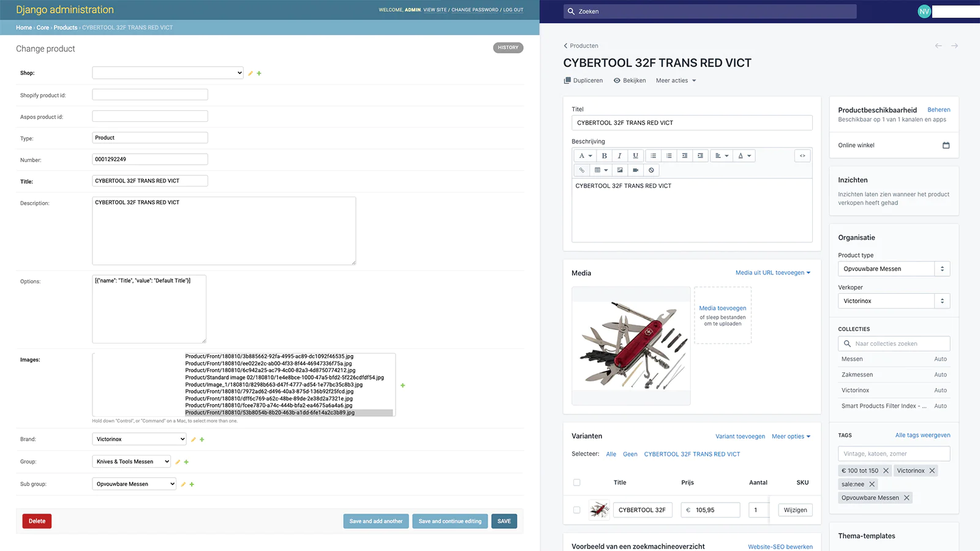980x551 pixels.
Task: Remove the Opvouwbare Messen tag
Action: pos(907,498)
